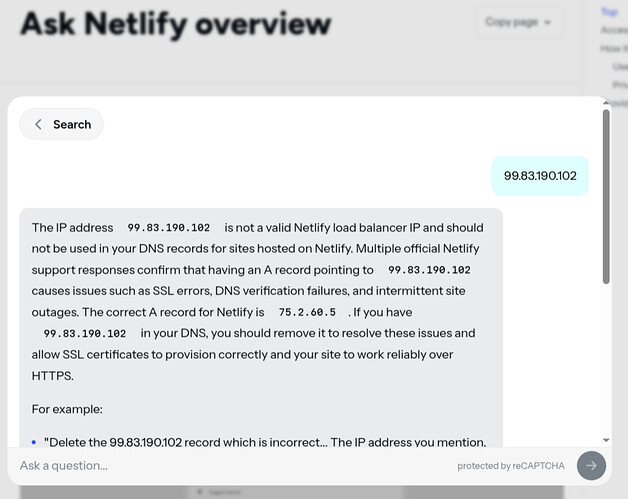The height and width of the screenshot is (499, 628).
Task: Click the user message bubble 99.83.190.102
Action: (x=540, y=175)
